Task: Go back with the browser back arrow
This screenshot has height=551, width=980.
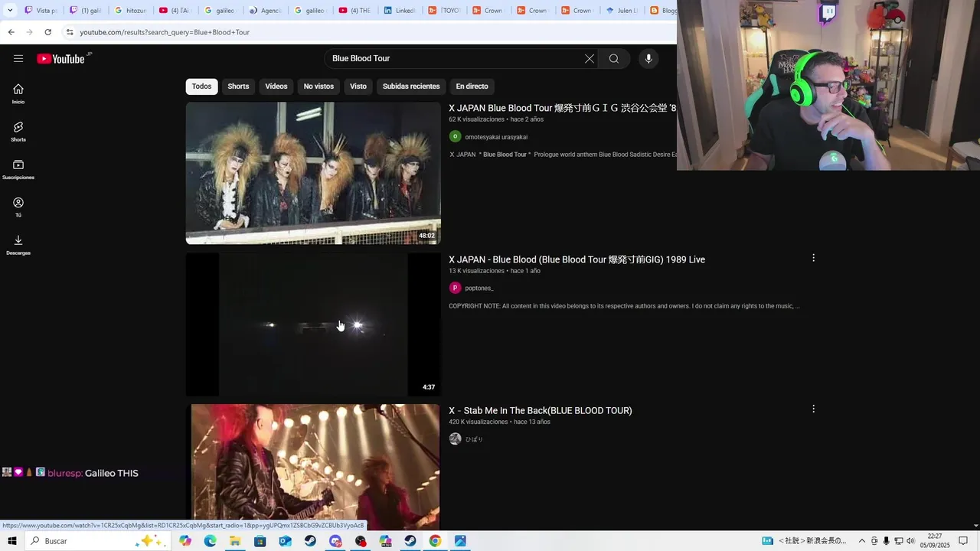Action: [x=11, y=32]
